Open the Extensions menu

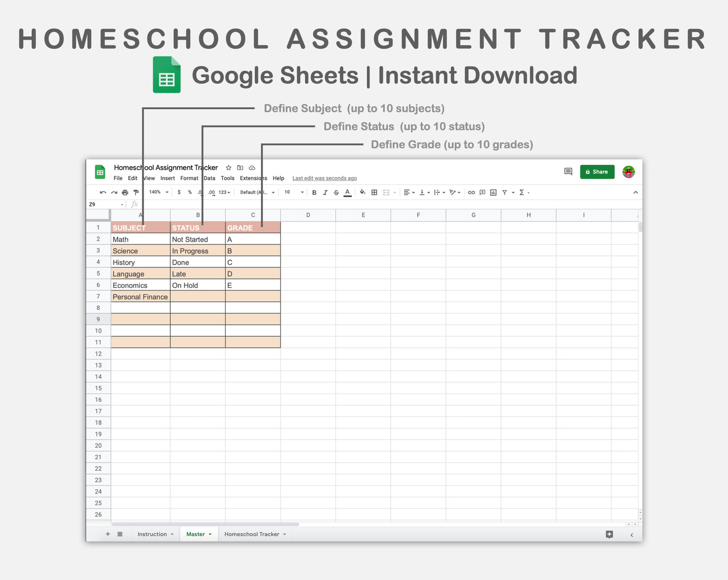(253, 178)
